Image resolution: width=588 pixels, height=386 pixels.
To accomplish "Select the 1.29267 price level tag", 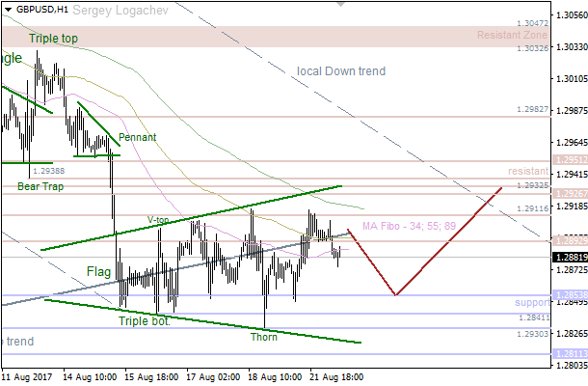I will (x=568, y=193).
